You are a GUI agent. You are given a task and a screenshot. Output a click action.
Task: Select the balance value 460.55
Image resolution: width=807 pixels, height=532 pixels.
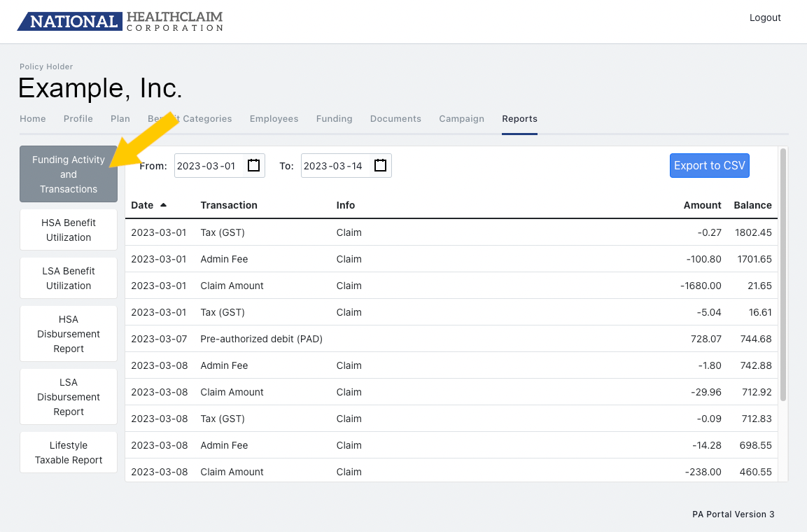[x=755, y=472]
